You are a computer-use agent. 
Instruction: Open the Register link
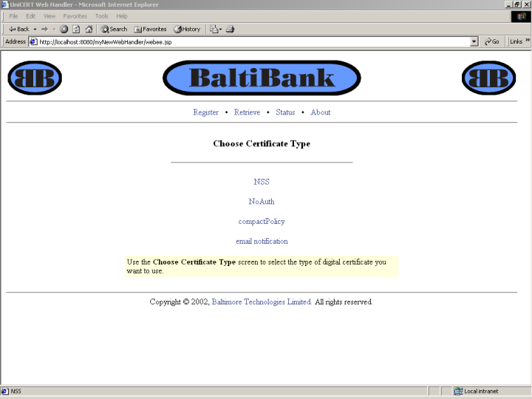click(x=205, y=112)
